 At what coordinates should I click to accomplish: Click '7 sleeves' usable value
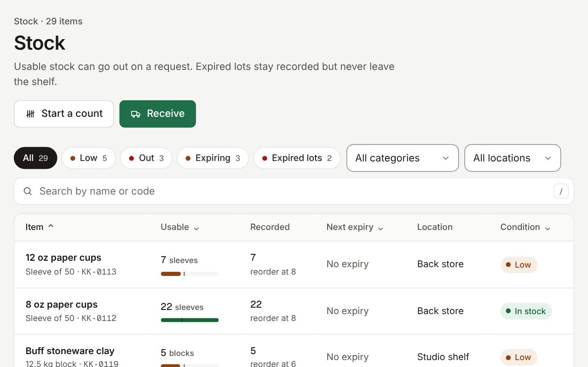179,260
